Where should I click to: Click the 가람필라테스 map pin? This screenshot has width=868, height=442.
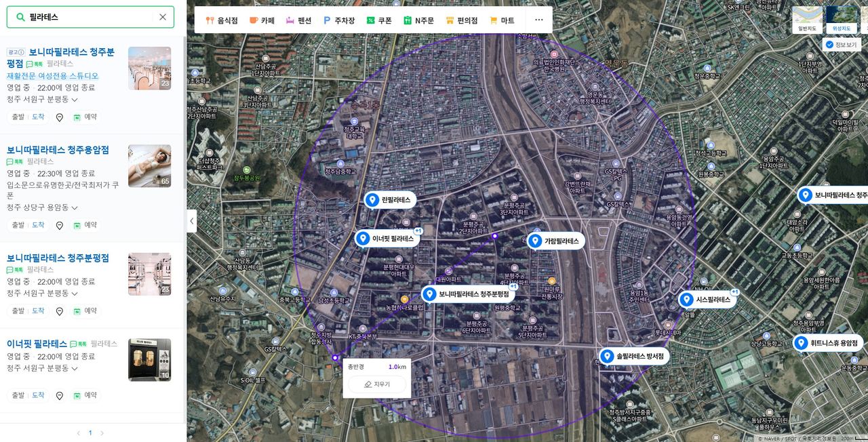(535, 241)
